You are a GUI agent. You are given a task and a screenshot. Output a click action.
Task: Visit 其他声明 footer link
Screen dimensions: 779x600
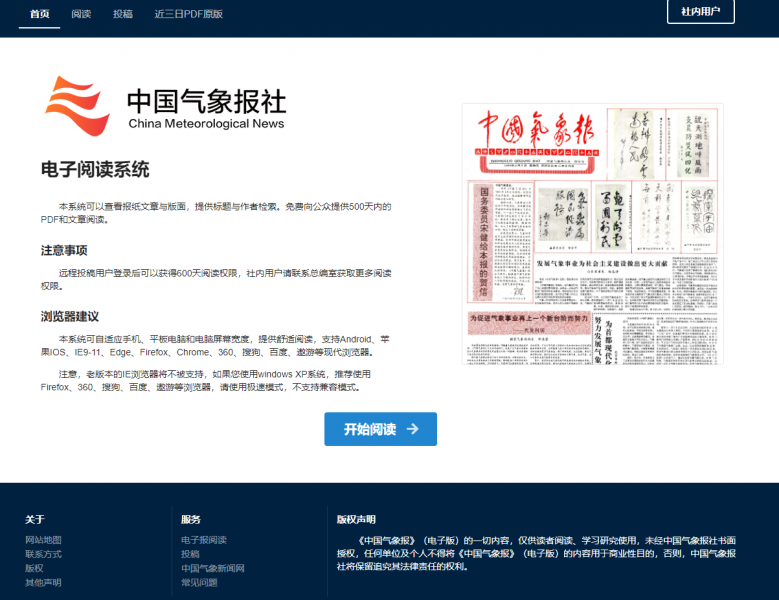43,582
